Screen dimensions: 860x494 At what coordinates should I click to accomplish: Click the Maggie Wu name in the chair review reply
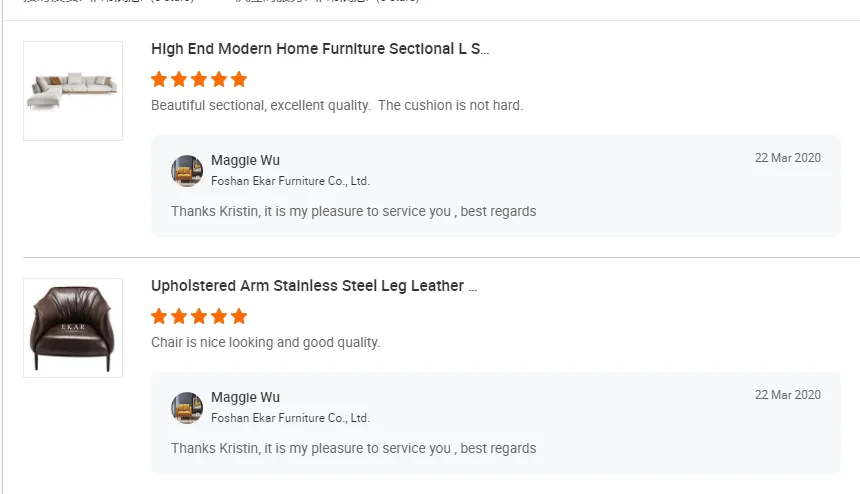245,398
